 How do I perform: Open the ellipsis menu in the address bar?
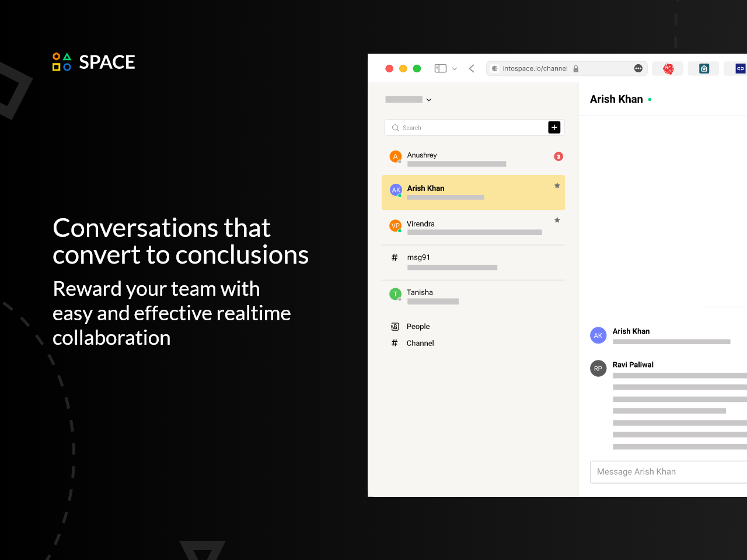click(638, 68)
